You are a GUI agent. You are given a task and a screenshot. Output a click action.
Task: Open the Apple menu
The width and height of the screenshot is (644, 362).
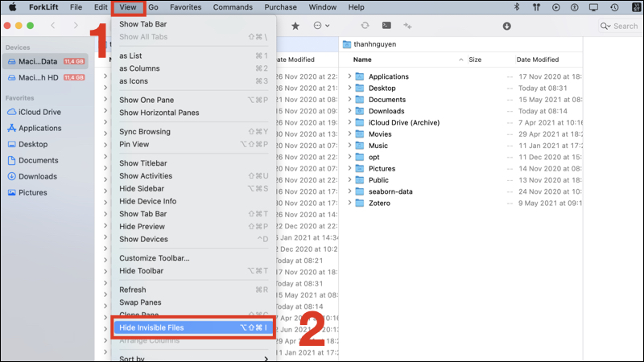(13, 7)
